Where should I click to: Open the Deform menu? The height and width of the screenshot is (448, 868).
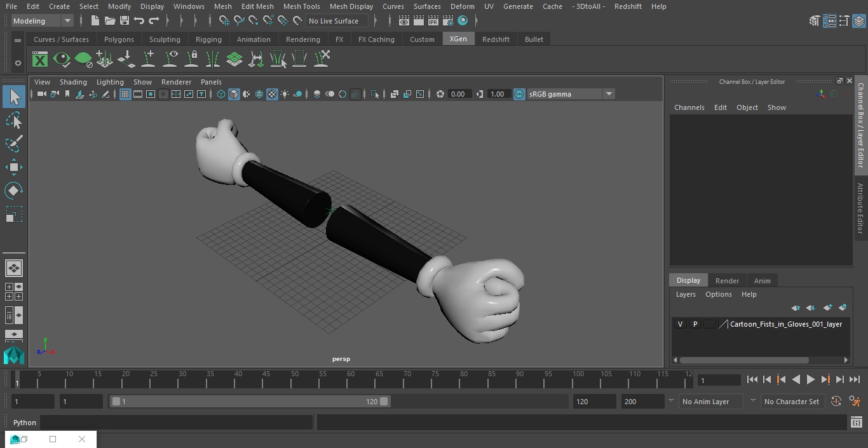(463, 6)
